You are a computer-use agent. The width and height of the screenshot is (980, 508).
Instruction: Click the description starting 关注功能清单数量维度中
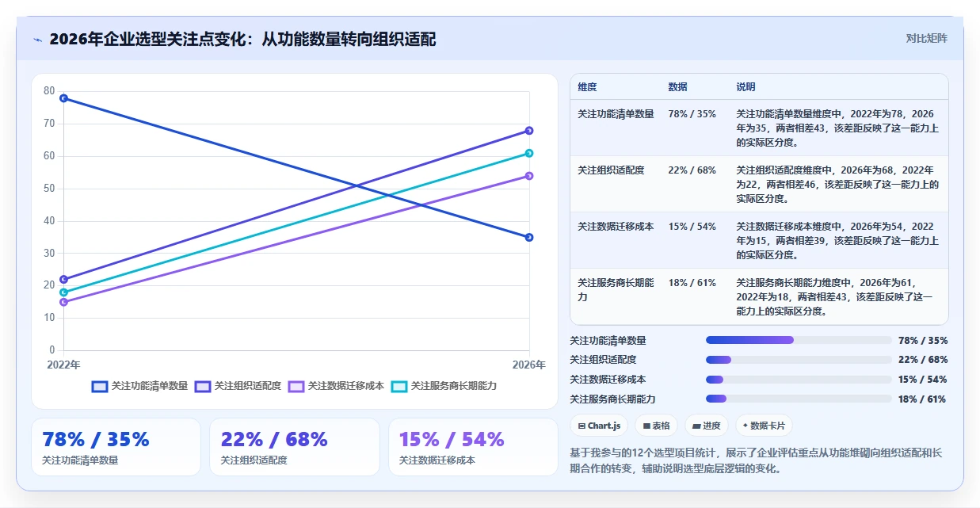[836, 128]
